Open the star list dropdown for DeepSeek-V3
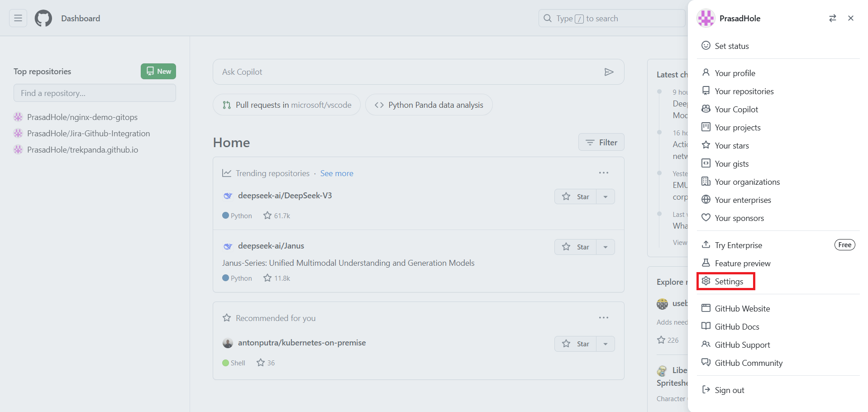The width and height of the screenshot is (868, 412). pos(606,196)
